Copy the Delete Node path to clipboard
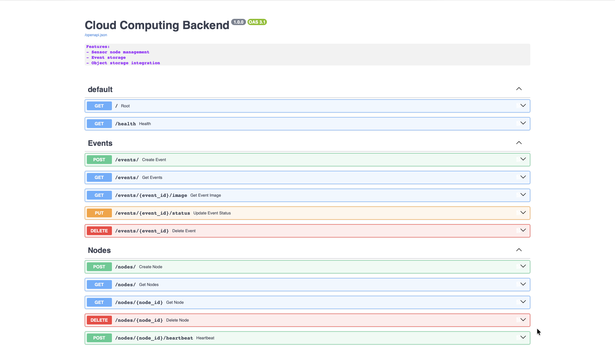This screenshot has height=364, width=615. click(518, 320)
